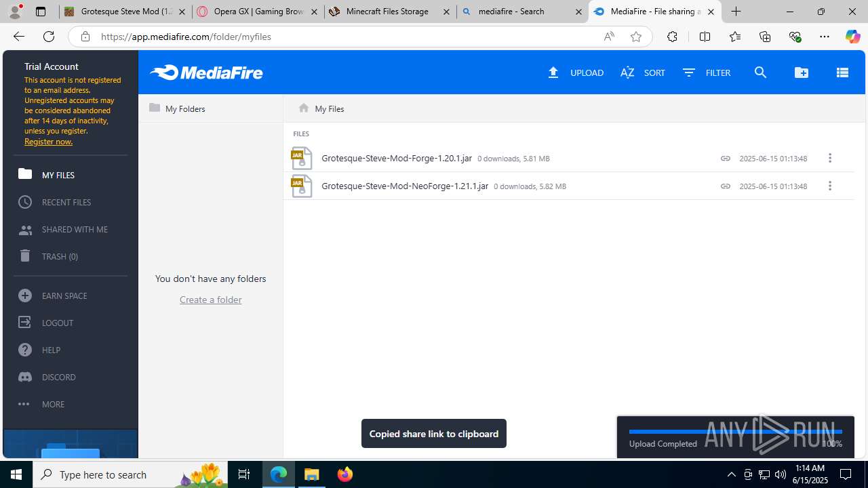Add page to favorites star icon
This screenshot has width=868, height=488.
(636, 37)
